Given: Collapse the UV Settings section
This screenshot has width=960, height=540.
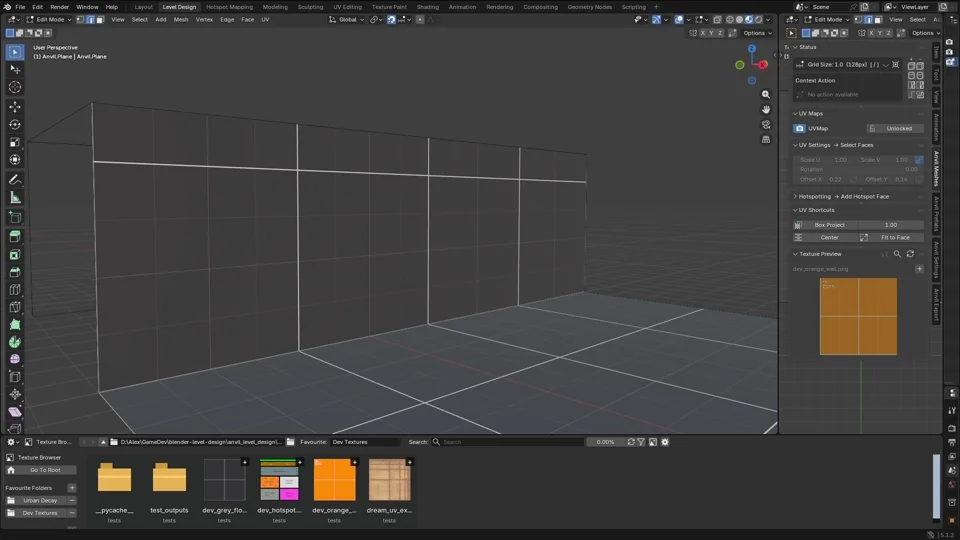Looking at the screenshot, I should pyautogui.click(x=795, y=145).
